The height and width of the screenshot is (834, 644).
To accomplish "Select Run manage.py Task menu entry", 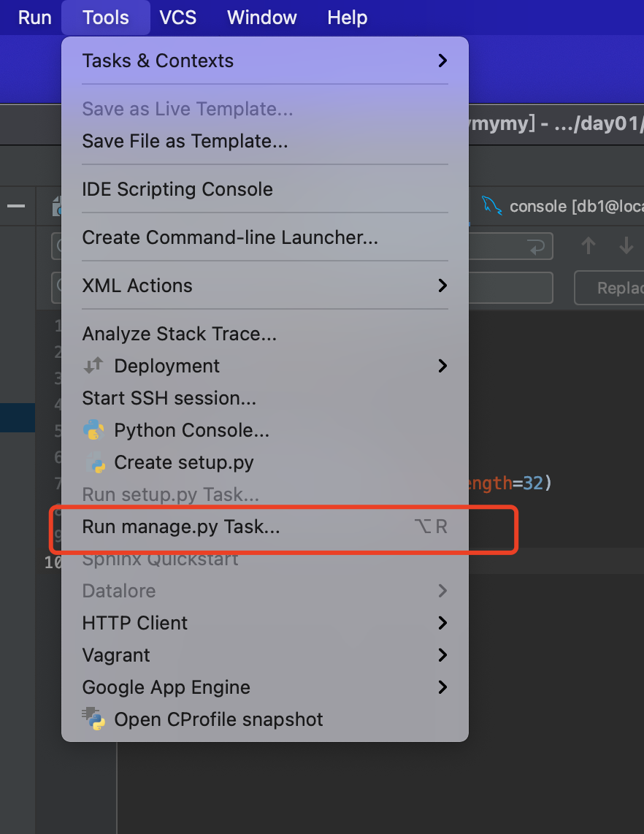I will pyautogui.click(x=181, y=527).
